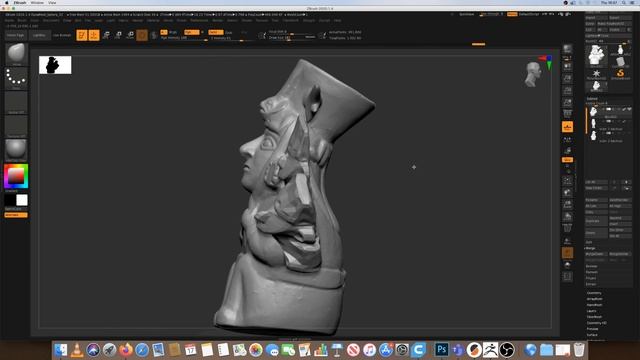The height and width of the screenshot is (360, 640).
Task: Click the QuickSave button
Action: coord(467,14)
